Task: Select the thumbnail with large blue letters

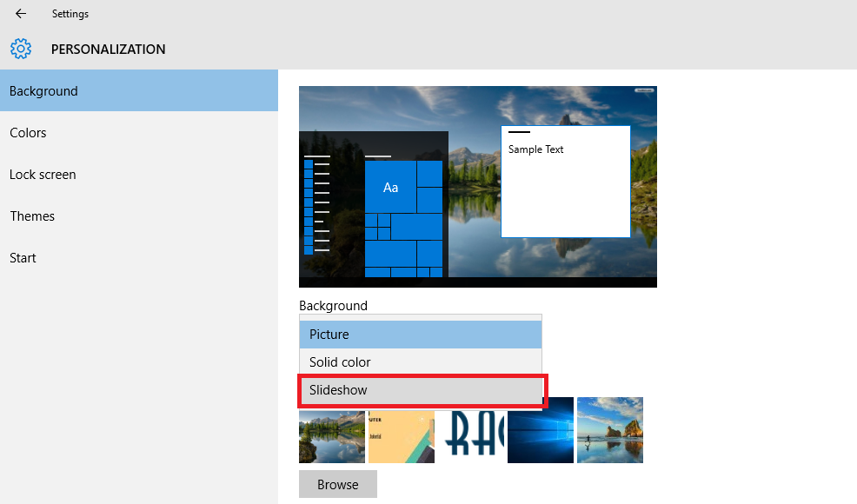Action: coord(470,435)
